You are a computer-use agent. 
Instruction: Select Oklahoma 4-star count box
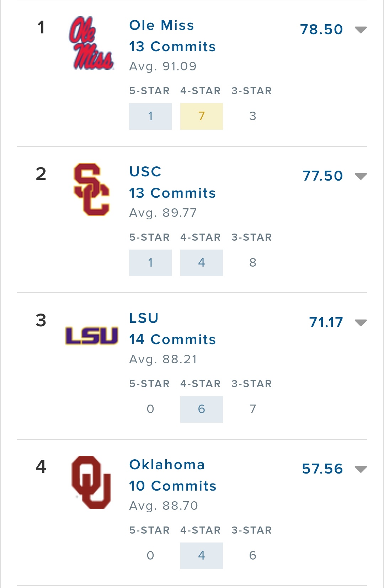coord(202,556)
